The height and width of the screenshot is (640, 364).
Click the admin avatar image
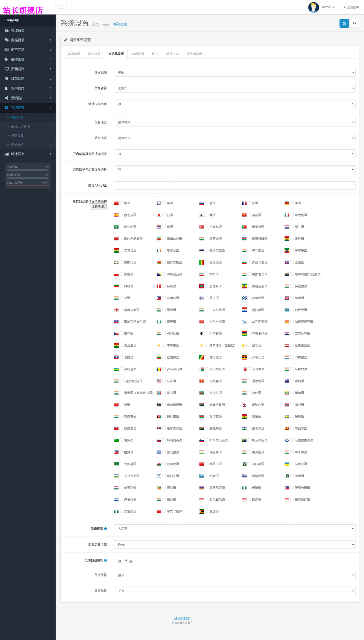[x=313, y=7]
